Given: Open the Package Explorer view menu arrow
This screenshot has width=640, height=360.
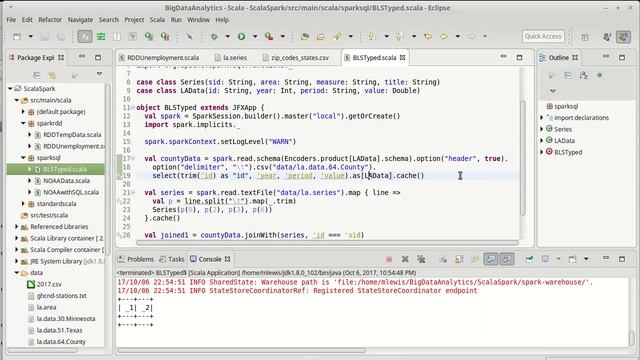Looking at the screenshot, I should [x=99, y=74].
